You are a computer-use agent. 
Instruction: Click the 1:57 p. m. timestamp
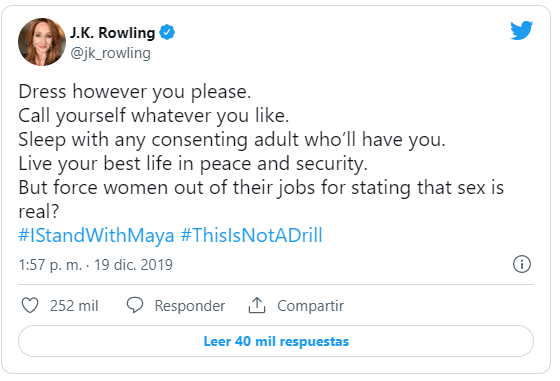point(50,265)
